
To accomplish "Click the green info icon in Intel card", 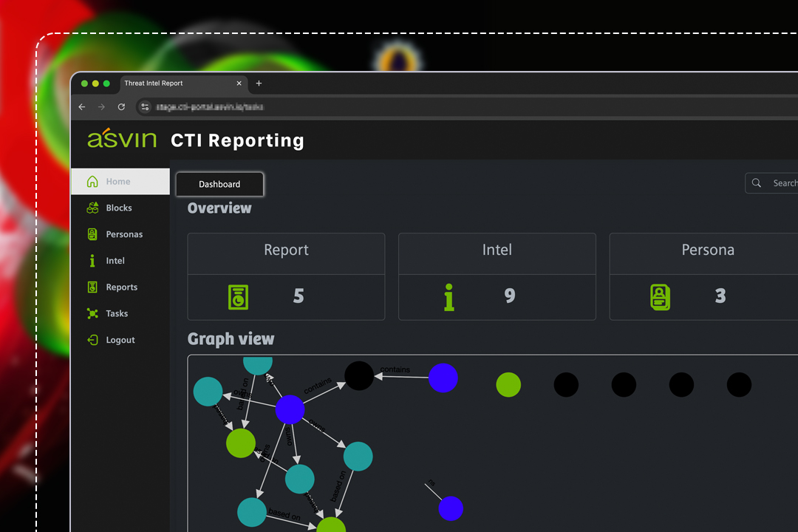I will pyautogui.click(x=449, y=296).
